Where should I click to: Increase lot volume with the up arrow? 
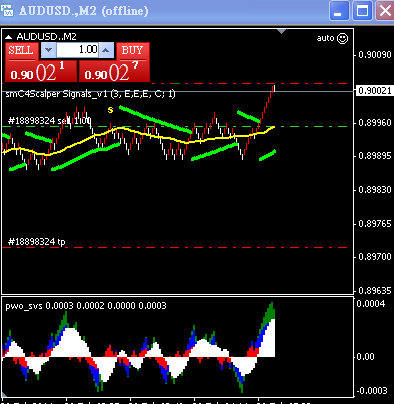[x=106, y=50]
